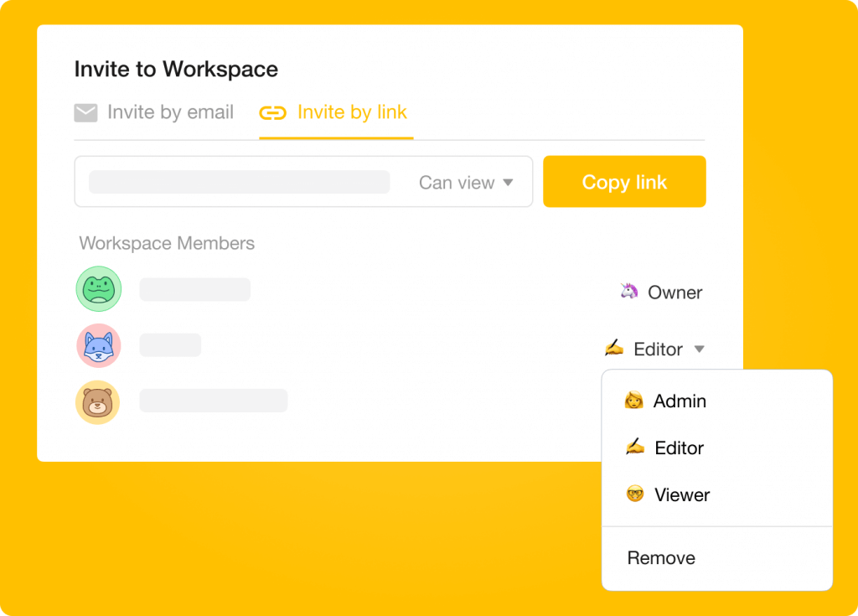
Task: Click the fox avatar in the member list
Action: click(99, 345)
